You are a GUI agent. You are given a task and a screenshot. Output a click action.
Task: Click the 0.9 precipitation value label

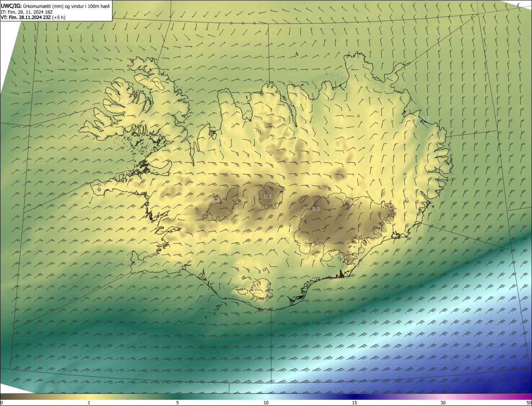tap(406, 127)
